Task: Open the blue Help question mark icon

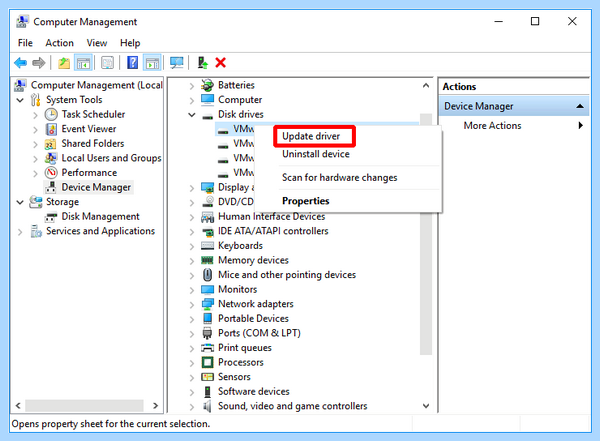Action: coord(132,62)
